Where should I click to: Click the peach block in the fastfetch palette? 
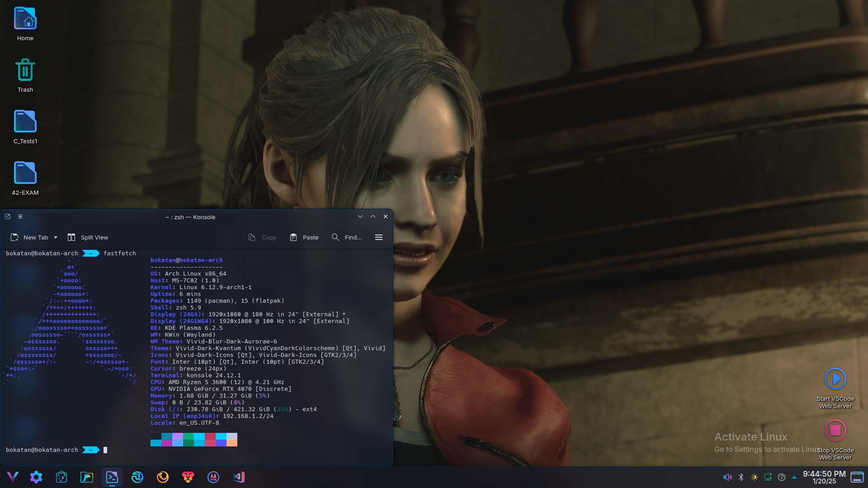click(x=232, y=443)
